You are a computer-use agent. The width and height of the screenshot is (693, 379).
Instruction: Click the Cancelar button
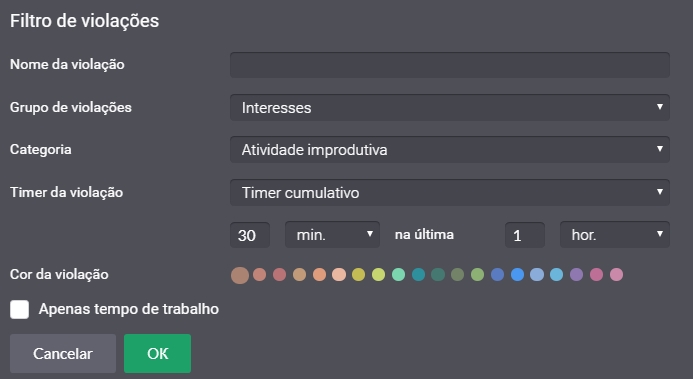pyautogui.click(x=63, y=353)
